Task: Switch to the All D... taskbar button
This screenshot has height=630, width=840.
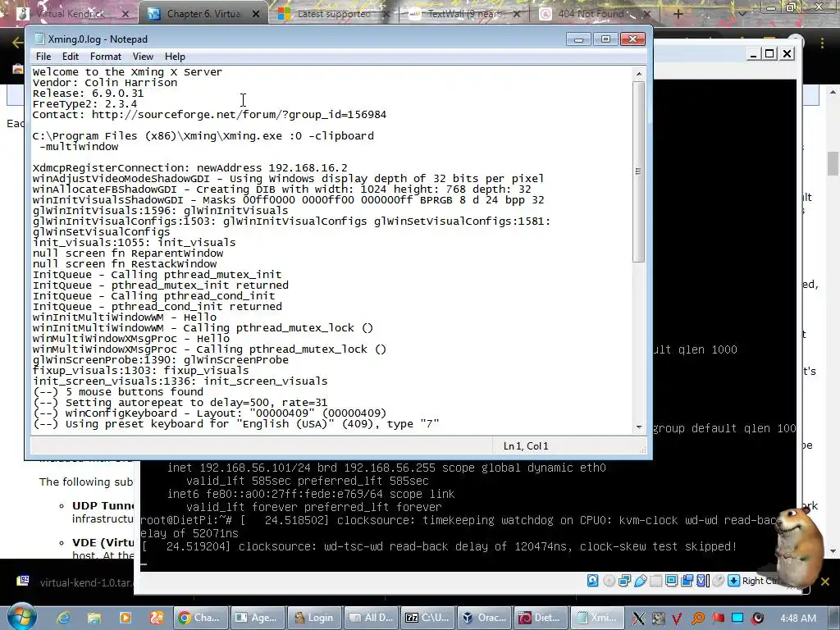Action: 370,618
